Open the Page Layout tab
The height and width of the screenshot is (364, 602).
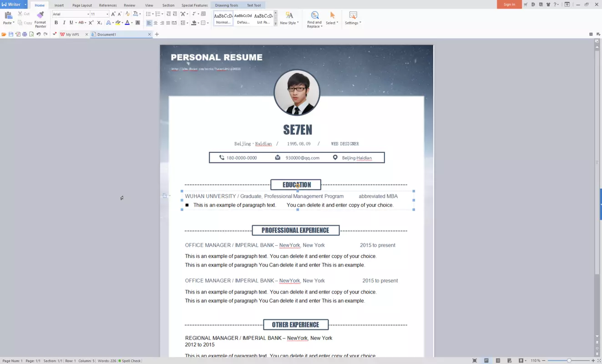click(x=82, y=5)
